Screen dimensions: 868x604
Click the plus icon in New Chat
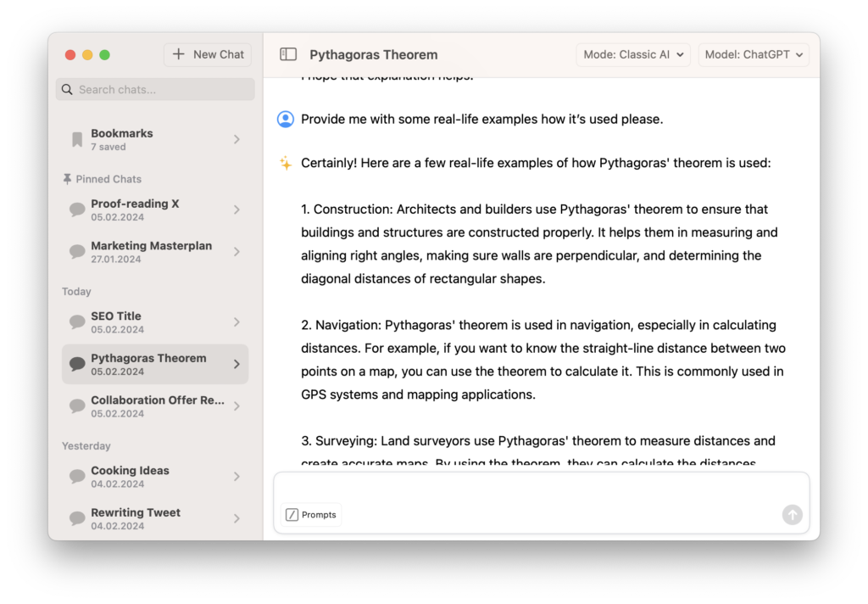click(x=178, y=54)
